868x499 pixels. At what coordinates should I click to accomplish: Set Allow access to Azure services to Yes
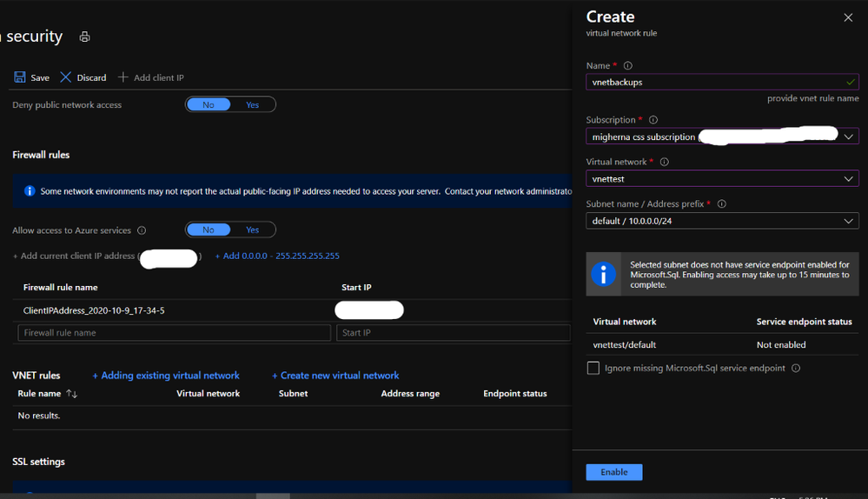click(253, 230)
